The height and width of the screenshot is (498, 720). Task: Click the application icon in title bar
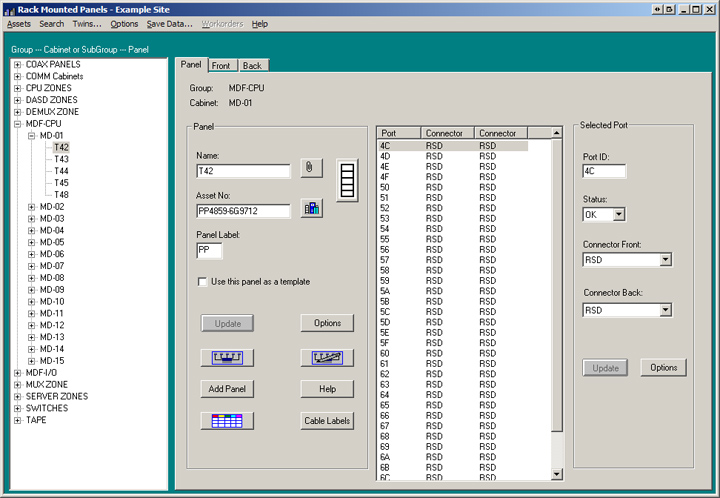9,10
